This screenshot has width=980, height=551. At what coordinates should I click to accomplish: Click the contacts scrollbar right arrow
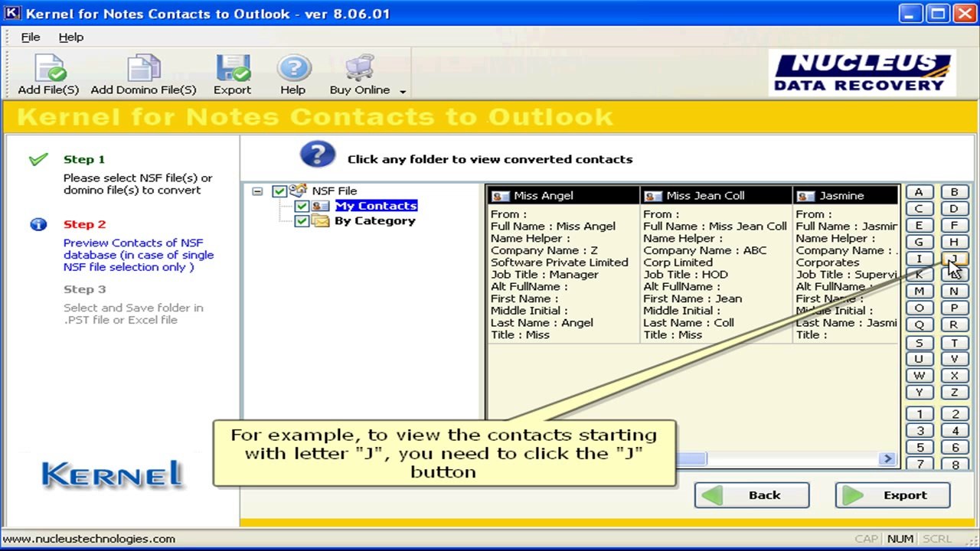point(888,459)
